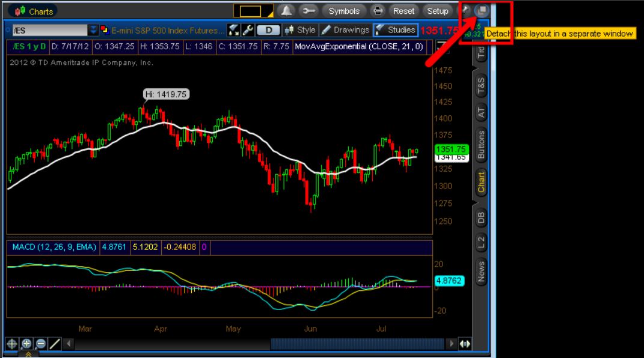Click the MACD diff value -0.24408
Viewport: 644px width, 358px height.
click(180, 247)
